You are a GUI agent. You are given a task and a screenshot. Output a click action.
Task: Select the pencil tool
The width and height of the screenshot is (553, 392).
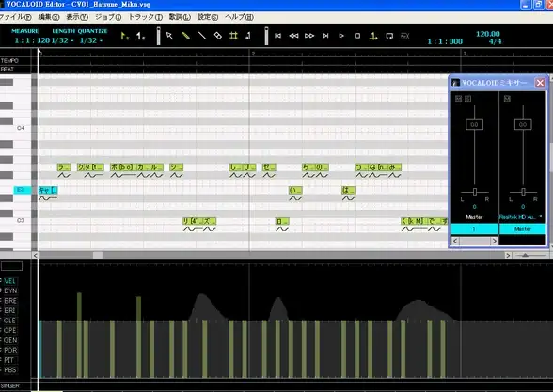pos(185,36)
